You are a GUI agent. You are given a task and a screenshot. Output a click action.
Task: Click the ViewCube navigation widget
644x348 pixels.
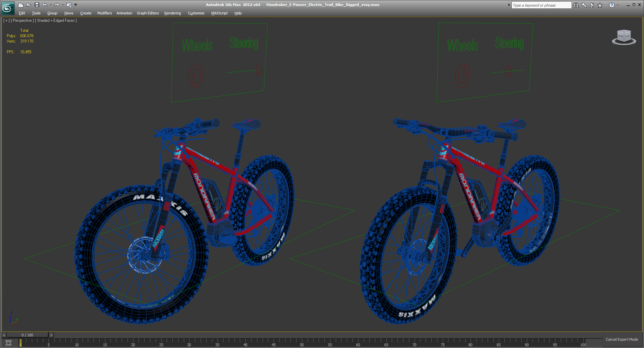pyautogui.click(x=624, y=37)
